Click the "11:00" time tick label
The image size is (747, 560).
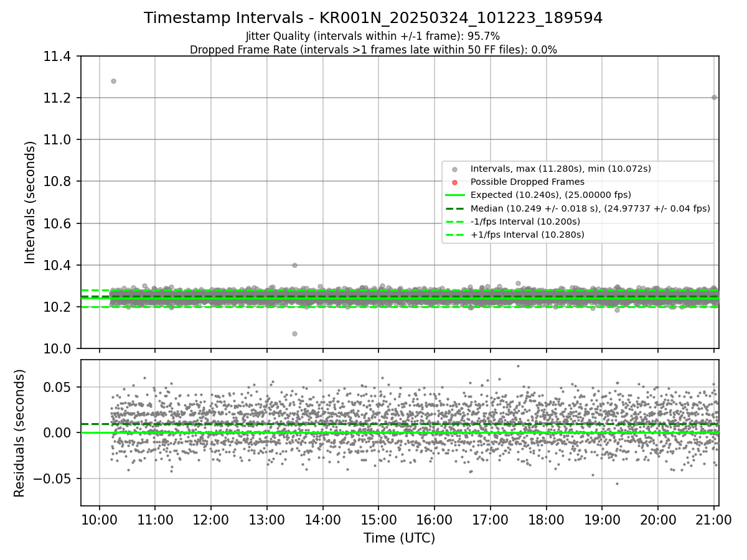[155, 519]
